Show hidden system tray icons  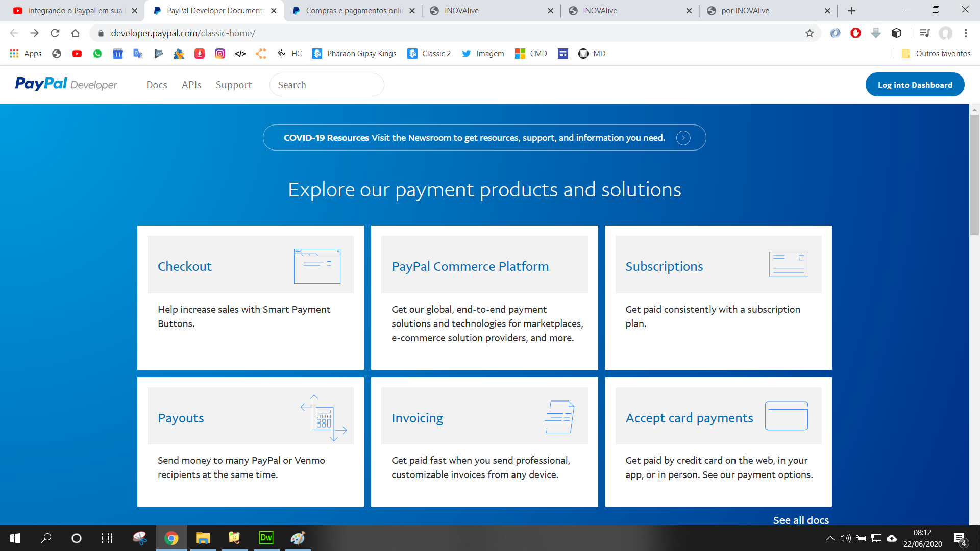(x=830, y=538)
